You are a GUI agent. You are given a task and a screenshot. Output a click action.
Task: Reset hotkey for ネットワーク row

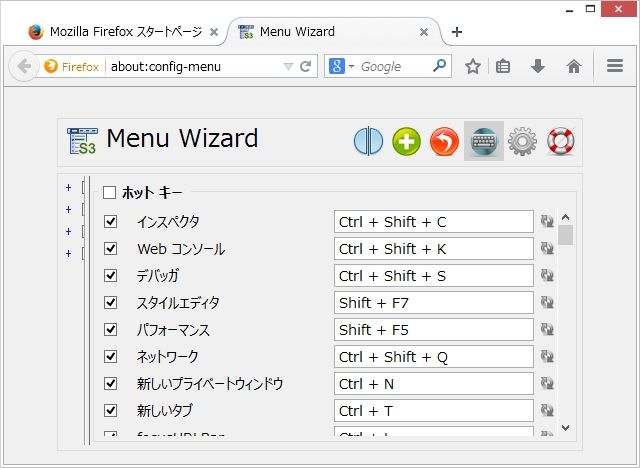tap(547, 356)
